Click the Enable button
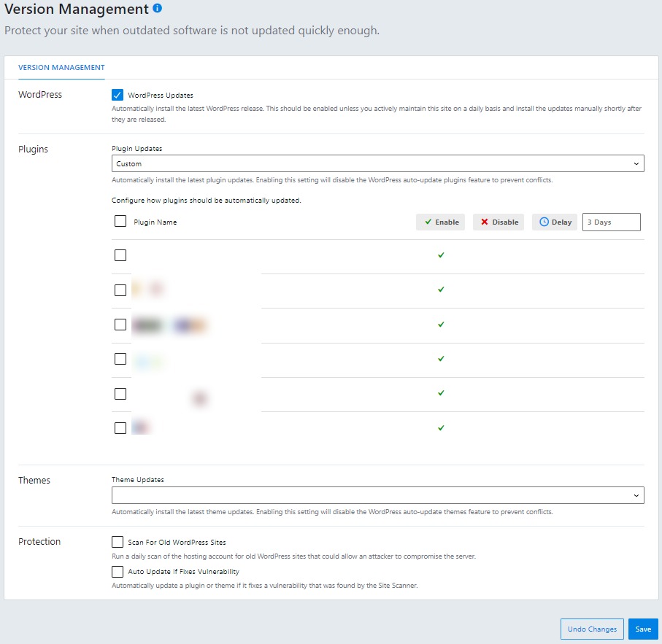 440,222
